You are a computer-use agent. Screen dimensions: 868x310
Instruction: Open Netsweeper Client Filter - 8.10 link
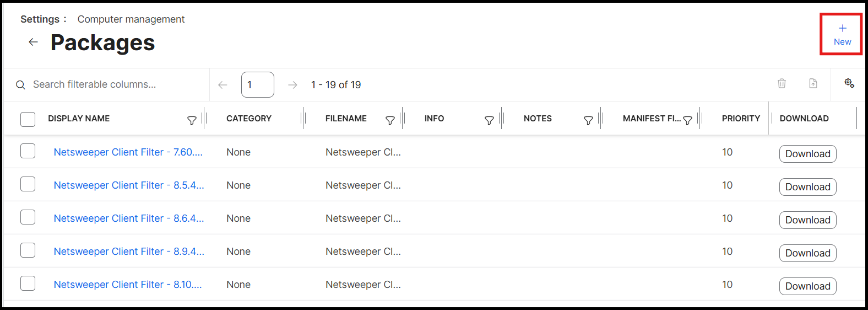pyautogui.click(x=128, y=285)
